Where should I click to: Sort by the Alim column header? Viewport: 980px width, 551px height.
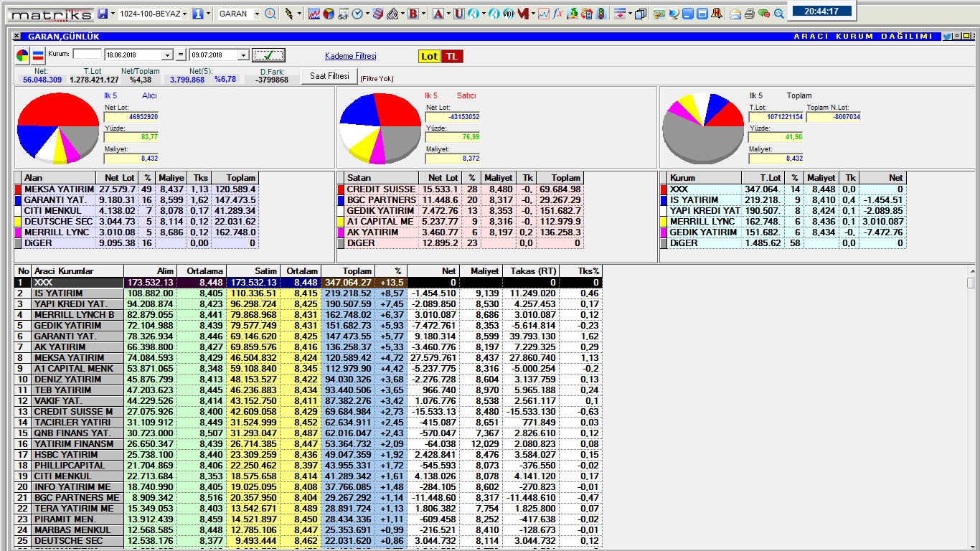pyautogui.click(x=150, y=271)
